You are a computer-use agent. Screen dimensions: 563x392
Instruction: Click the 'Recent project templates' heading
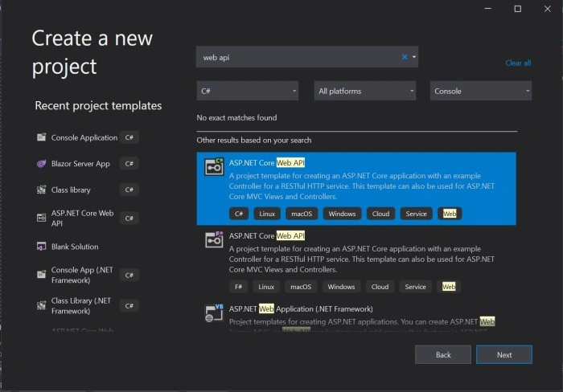coord(98,106)
